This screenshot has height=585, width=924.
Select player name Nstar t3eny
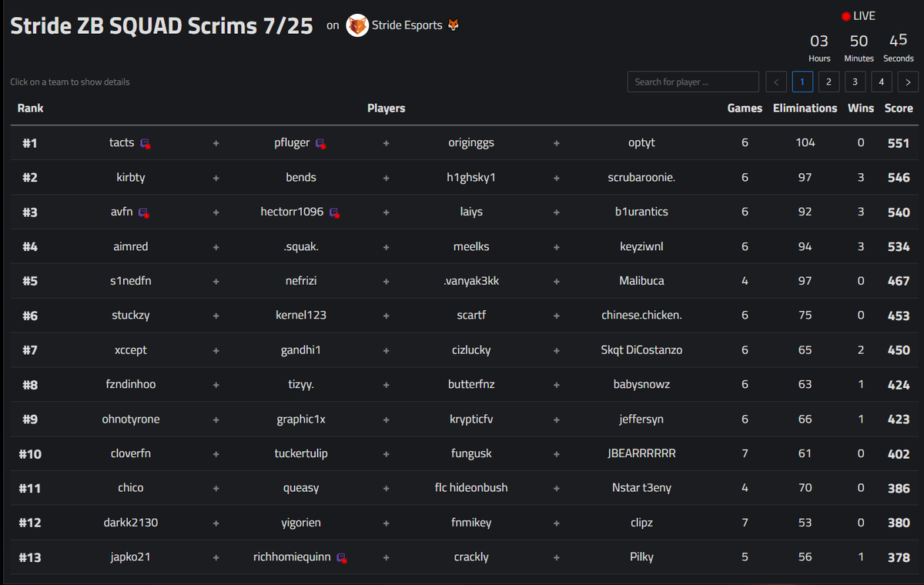tap(641, 488)
